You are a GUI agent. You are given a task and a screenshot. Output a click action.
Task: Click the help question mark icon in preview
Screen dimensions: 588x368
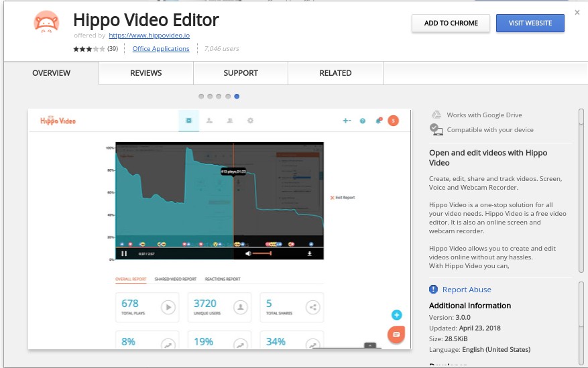point(363,121)
